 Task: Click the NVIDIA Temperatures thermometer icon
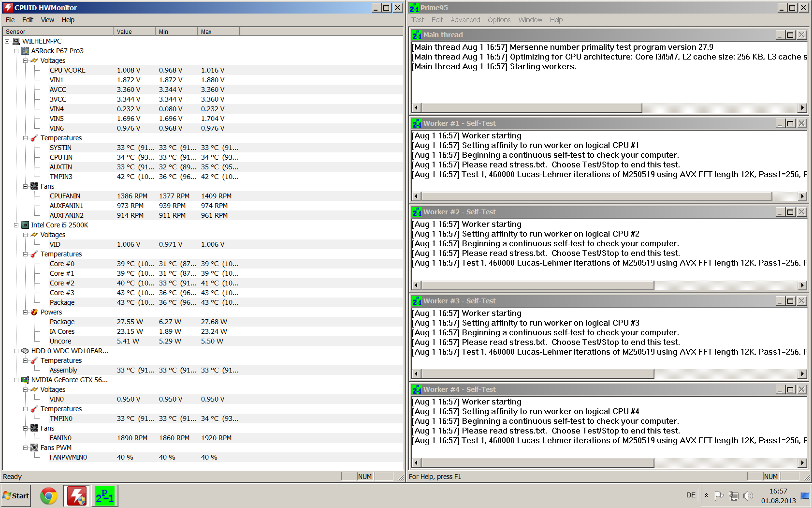[x=34, y=409]
